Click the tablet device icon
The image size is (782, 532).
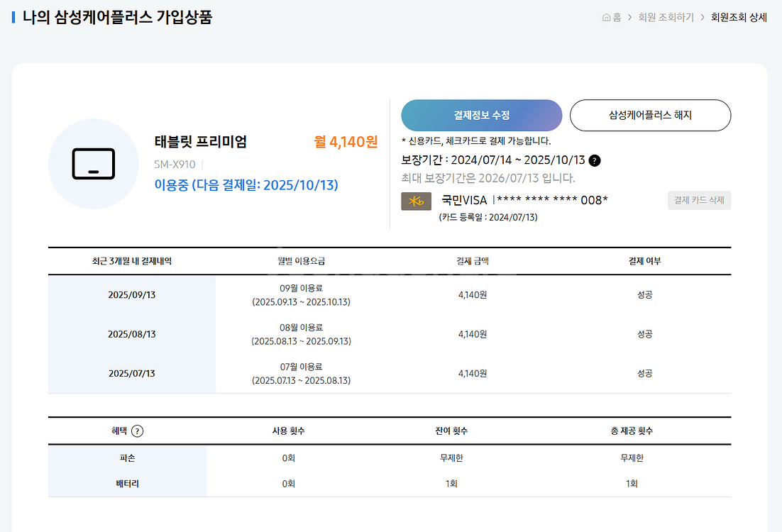point(93,164)
